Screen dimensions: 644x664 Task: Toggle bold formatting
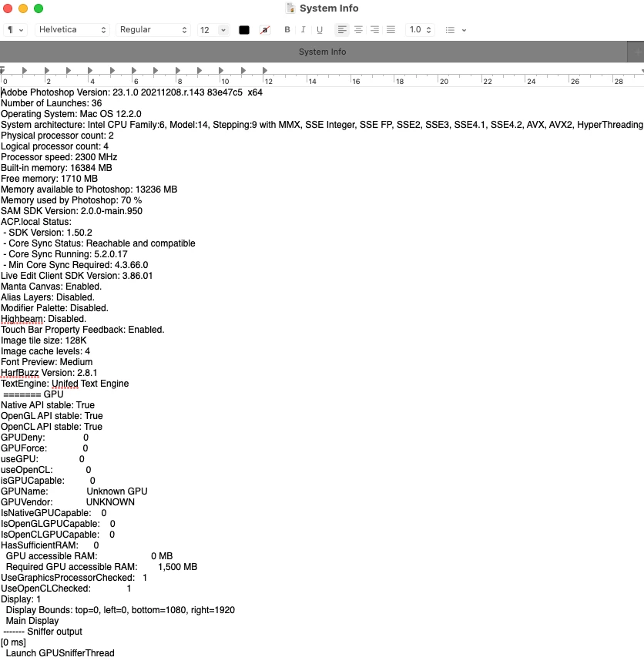pos(287,29)
